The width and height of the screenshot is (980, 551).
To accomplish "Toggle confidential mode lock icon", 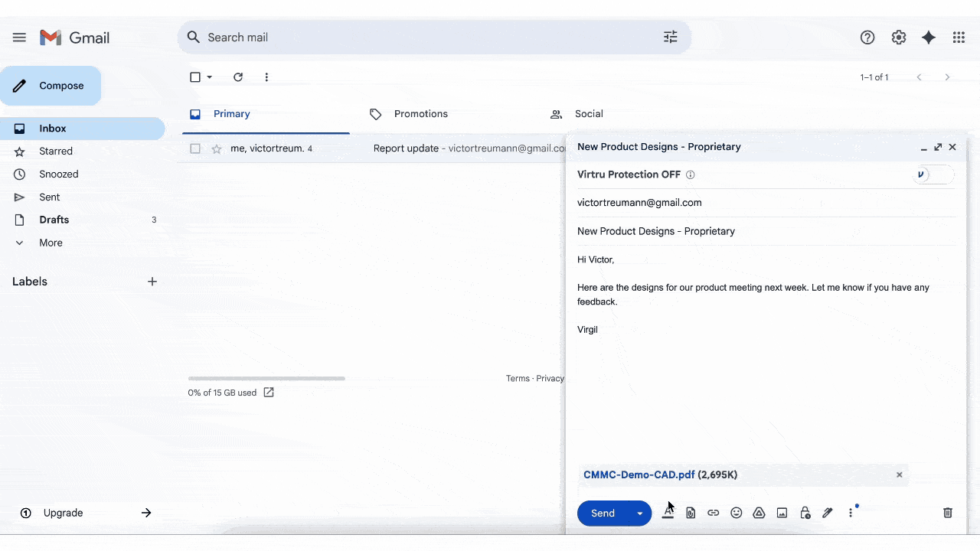I will click(x=805, y=513).
